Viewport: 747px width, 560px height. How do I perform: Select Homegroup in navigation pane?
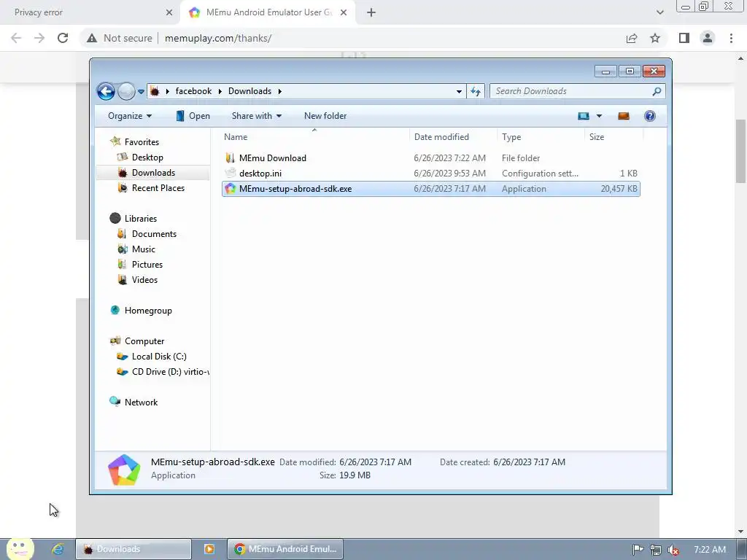(148, 311)
